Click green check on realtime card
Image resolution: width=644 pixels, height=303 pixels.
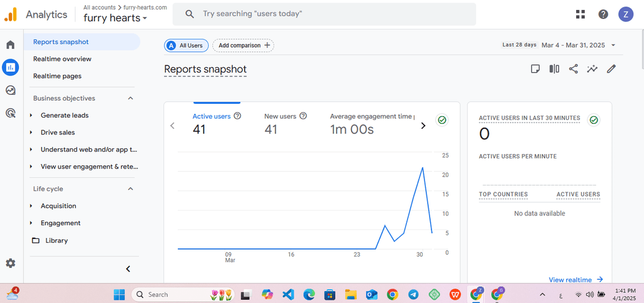click(x=594, y=120)
